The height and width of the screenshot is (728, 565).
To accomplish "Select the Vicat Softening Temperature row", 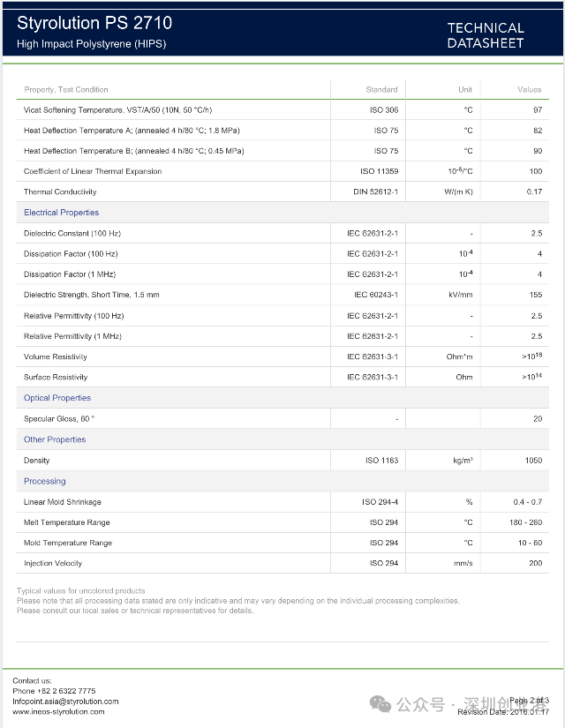I will click(x=117, y=110).
